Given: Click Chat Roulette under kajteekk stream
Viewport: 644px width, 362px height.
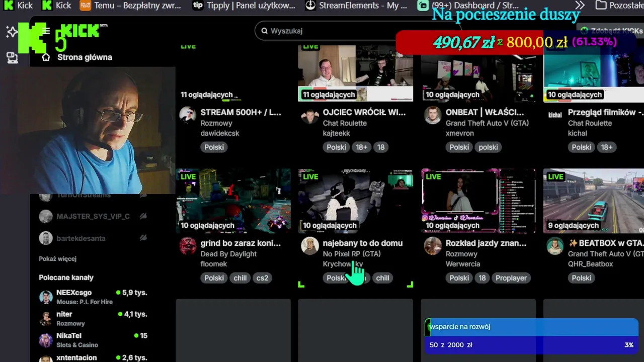Looking at the screenshot, I should pos(345,123).
